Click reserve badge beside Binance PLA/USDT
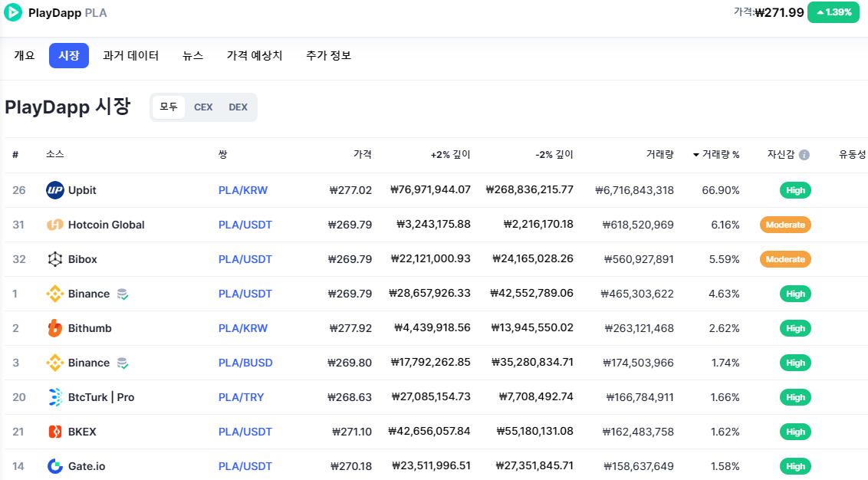Viewport: 868px width, 480px height. pyautogui.click(x=123, y=294)
